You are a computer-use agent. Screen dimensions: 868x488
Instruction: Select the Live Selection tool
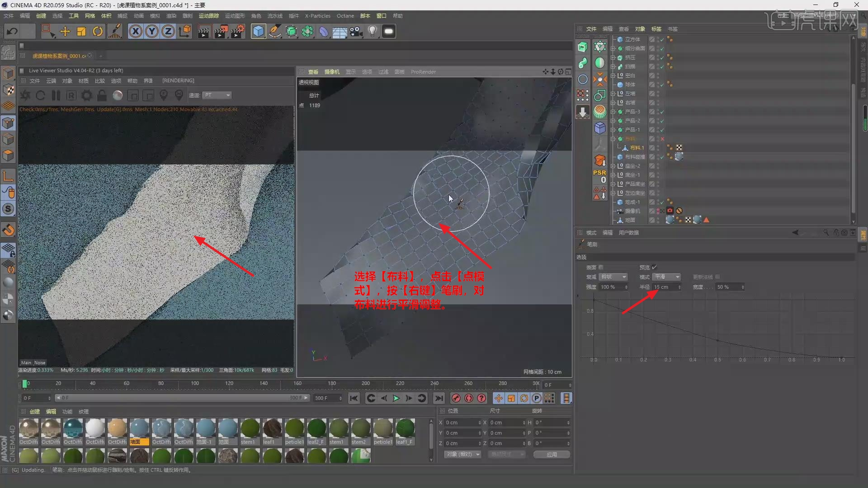(48, 31)
